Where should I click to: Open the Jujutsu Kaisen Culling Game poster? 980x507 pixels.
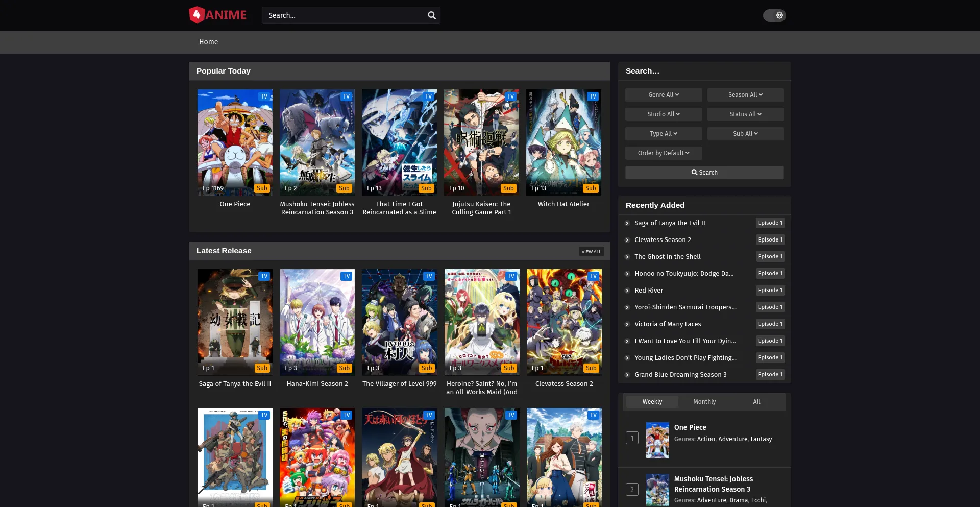point(481,142)
